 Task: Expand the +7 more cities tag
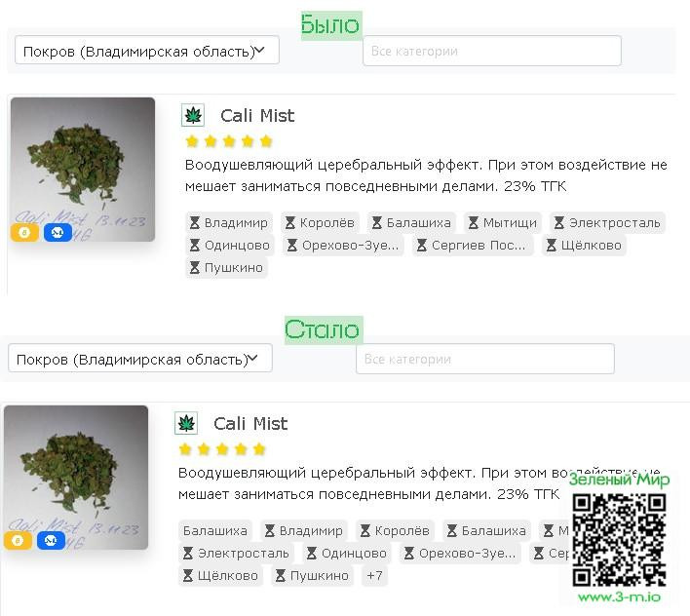tap(374, 575)
